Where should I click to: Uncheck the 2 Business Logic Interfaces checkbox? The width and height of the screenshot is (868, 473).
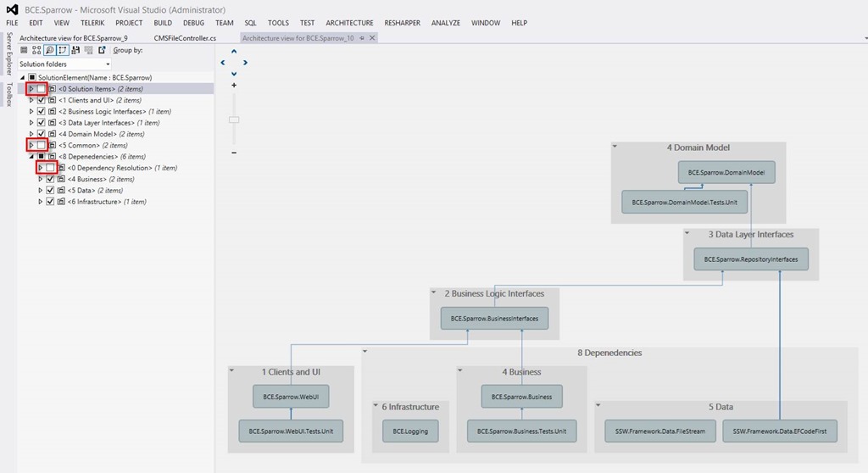(x=41, y=111)
